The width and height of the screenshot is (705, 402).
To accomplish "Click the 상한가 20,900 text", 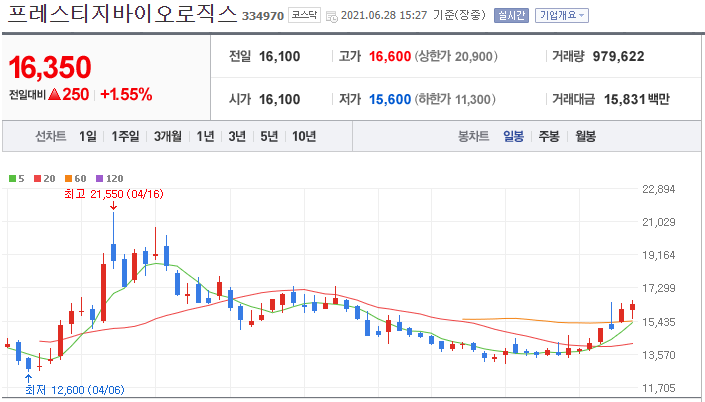I will point(456,57).
